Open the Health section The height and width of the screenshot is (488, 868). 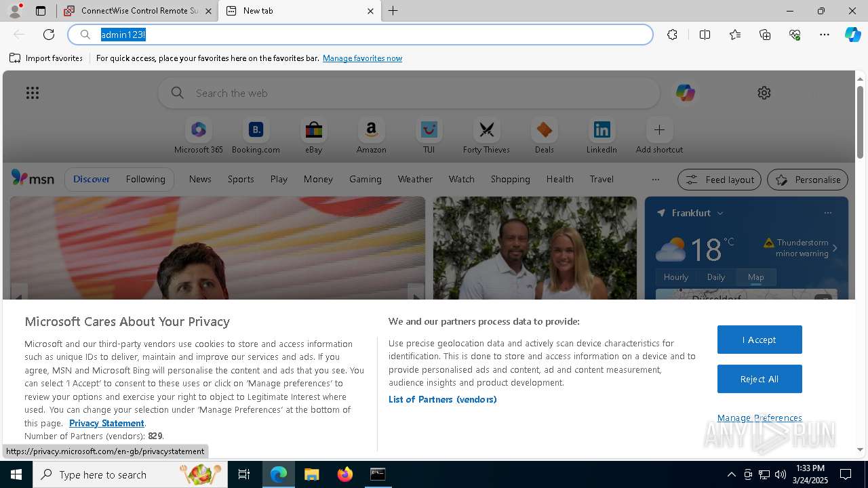(x=559, y=179)
